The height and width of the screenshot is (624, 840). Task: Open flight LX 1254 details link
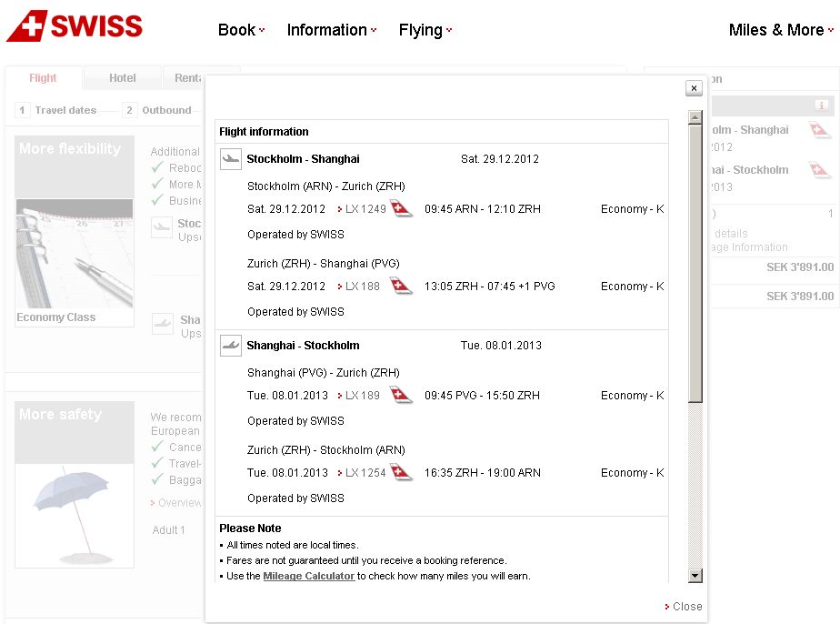pyautogui.click(x=365, y=473)
